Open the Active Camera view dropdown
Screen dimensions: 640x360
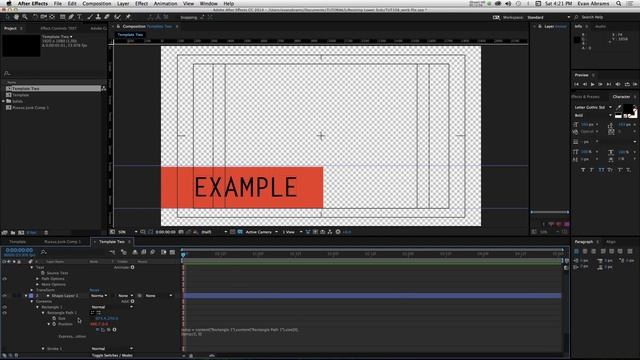(261, 232)
